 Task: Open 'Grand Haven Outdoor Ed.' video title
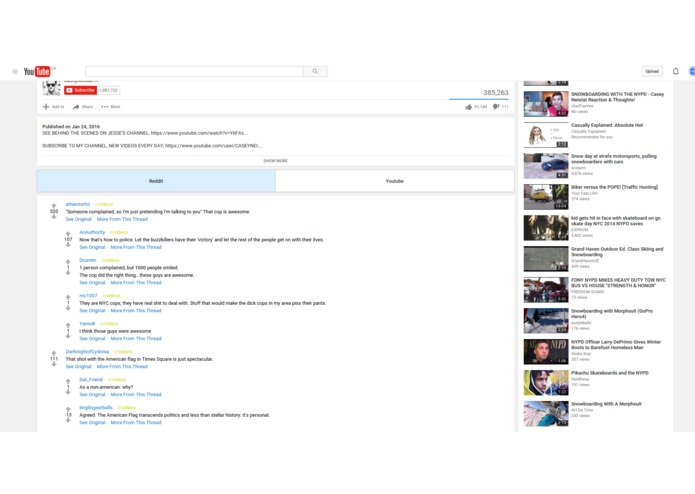pyautogui.click(x=617, y=252)
